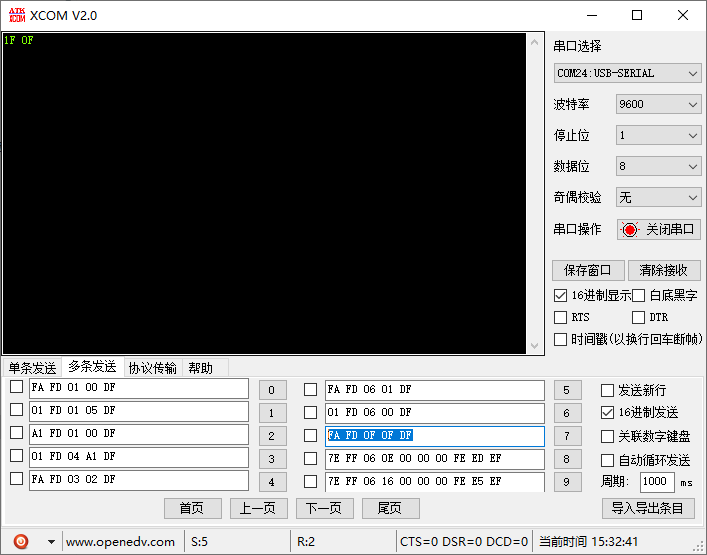
Task: Click the 周期 1000 ms input field
Action: click(x=657, y=482)
